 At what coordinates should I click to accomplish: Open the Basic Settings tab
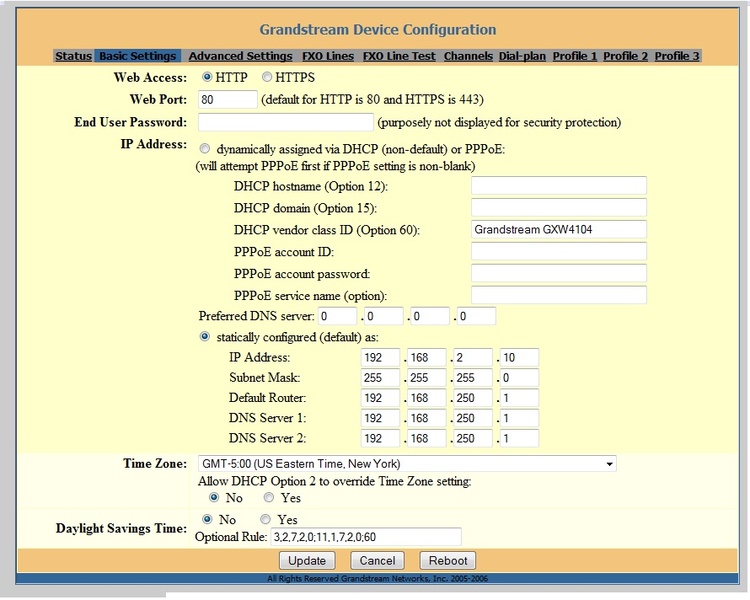138,56
